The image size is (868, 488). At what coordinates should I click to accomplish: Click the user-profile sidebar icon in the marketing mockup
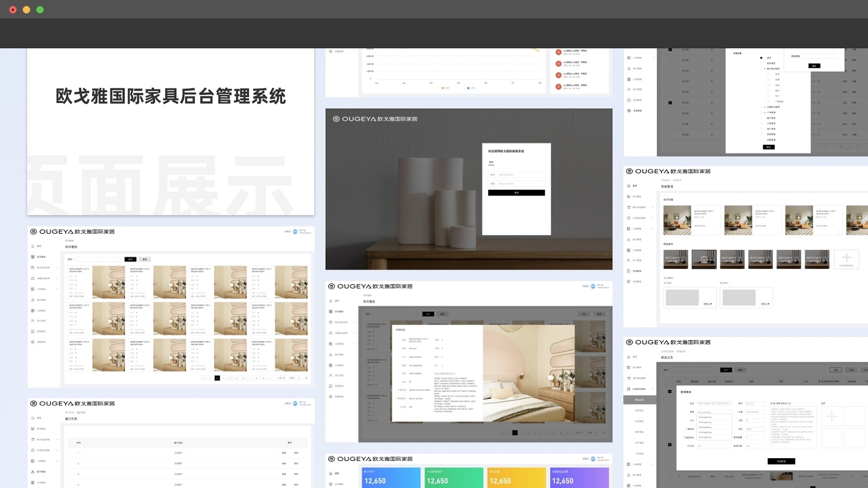click(629, 260)
